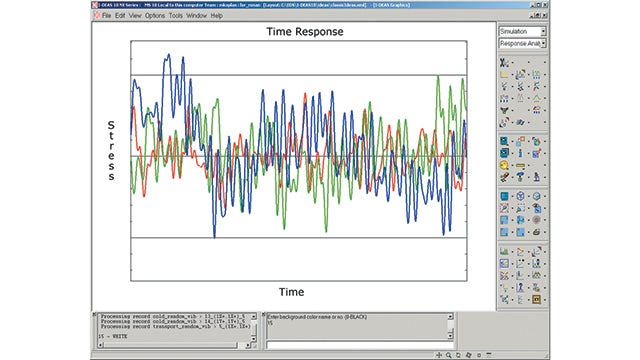Click the green Y-shaped butterfly icon

coord(504,110)
